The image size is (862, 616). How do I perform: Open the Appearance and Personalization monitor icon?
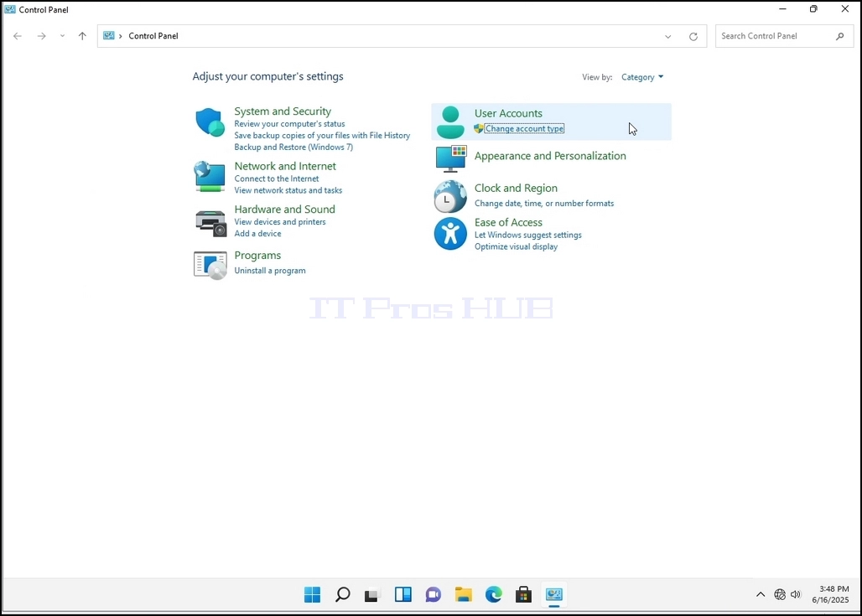451,158
